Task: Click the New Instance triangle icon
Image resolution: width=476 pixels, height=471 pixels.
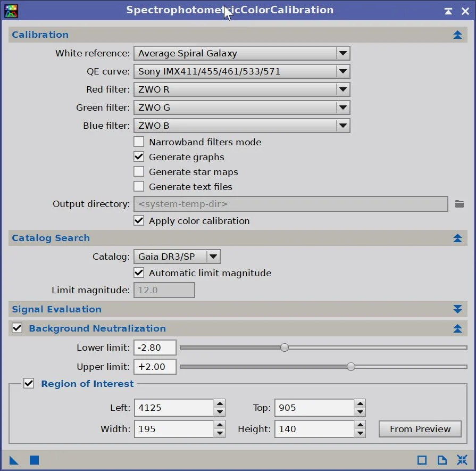Action: [x=14, y=460]
